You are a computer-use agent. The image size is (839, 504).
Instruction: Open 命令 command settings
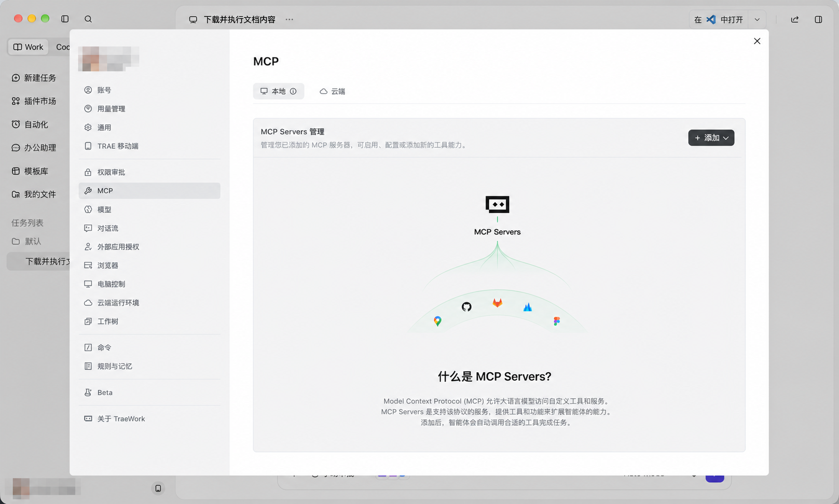pyautogui.click(x=149, y=347)
